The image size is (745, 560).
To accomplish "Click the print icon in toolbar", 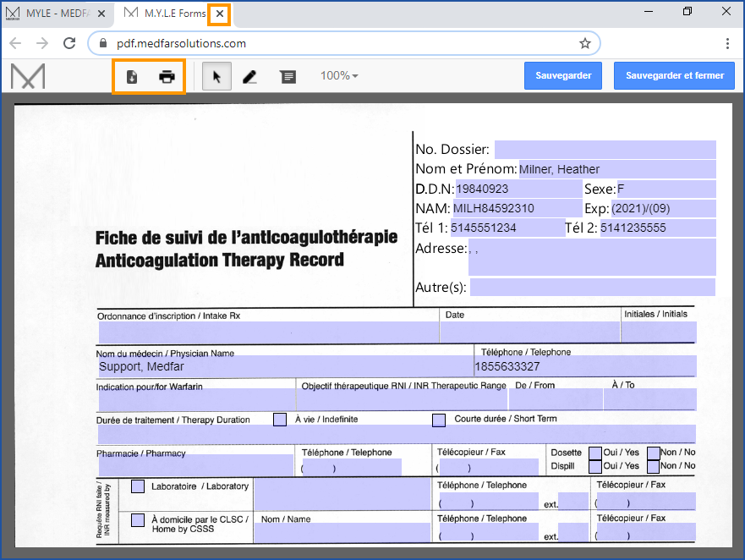I will 167,77.
